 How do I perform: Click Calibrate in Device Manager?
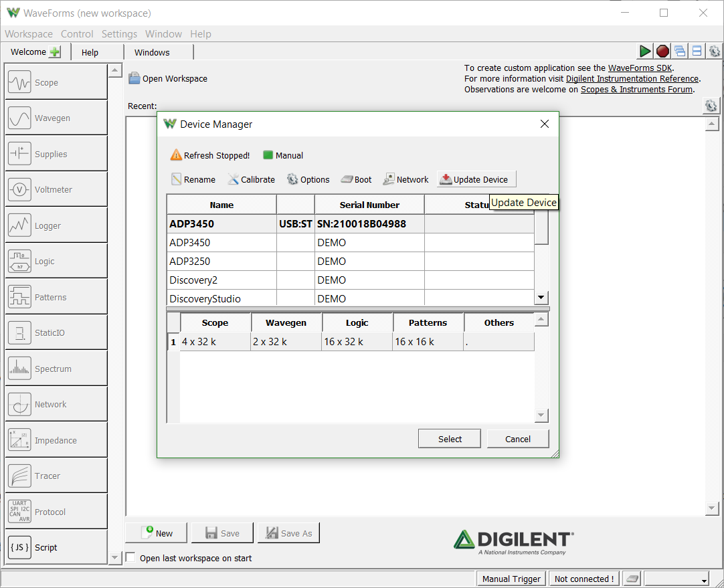coord(252,179)
